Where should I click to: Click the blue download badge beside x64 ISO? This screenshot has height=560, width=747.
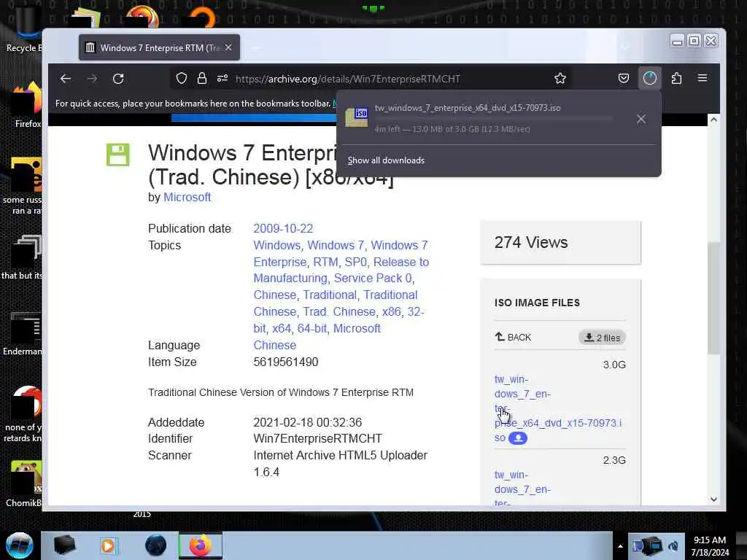(518, 438)
